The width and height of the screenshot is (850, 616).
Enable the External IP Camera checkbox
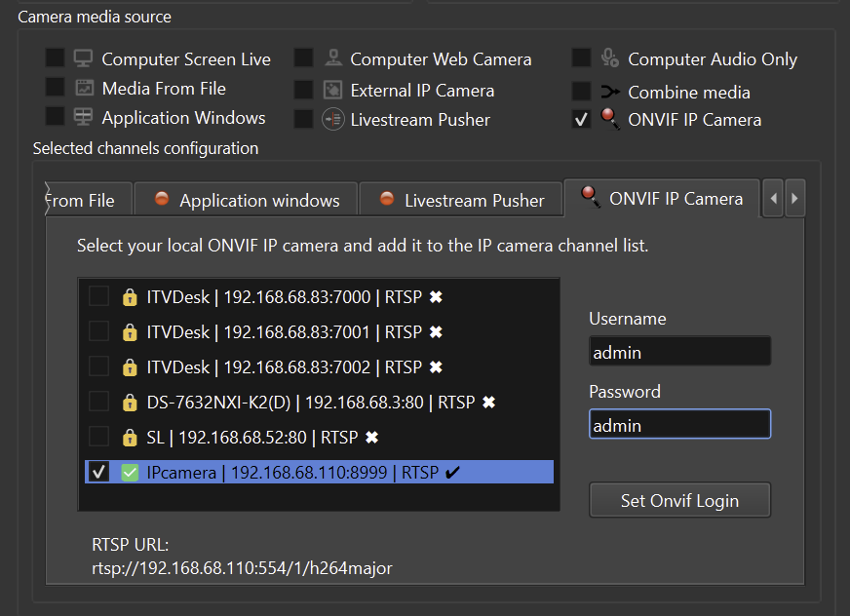pyautogui.click(x=304, y=90)
